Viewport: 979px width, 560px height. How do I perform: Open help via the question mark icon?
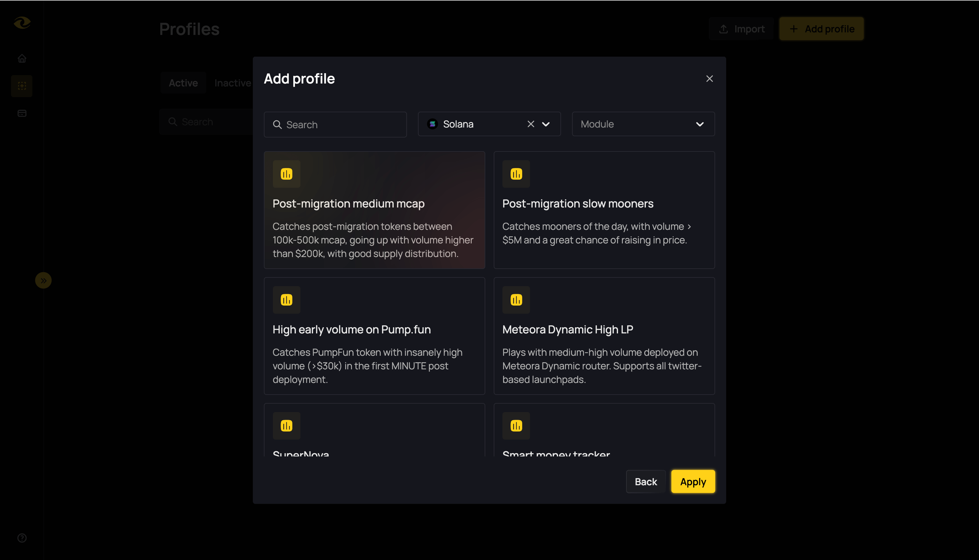[22, 538]
